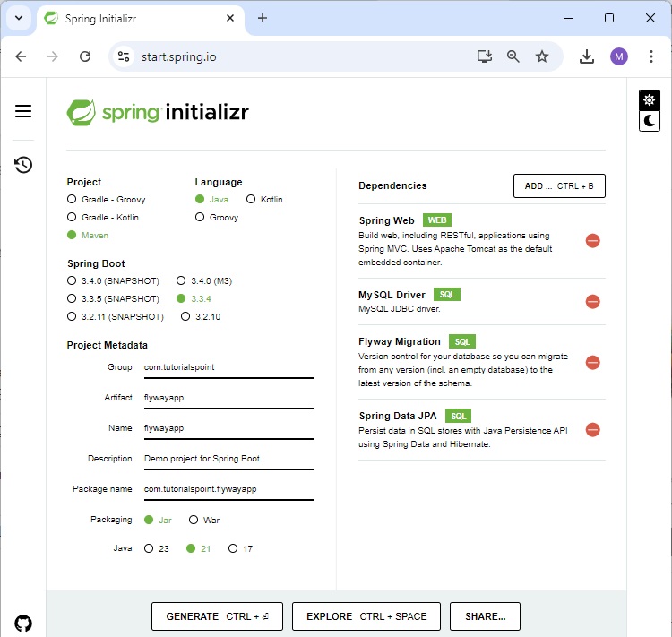Remove the MySQL Driver dependency
This screenshot has height=637, width=672.
pyautogui.click(x=592, y=301)
